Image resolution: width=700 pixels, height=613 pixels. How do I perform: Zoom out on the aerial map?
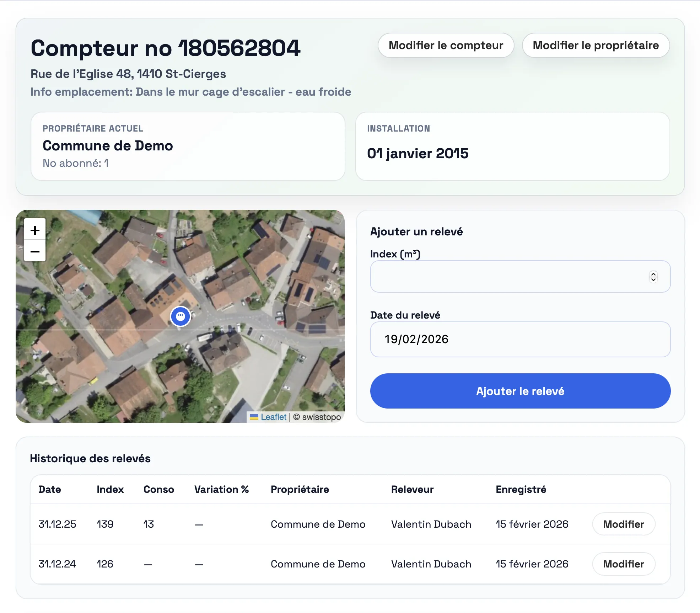[x=35, y=251]
